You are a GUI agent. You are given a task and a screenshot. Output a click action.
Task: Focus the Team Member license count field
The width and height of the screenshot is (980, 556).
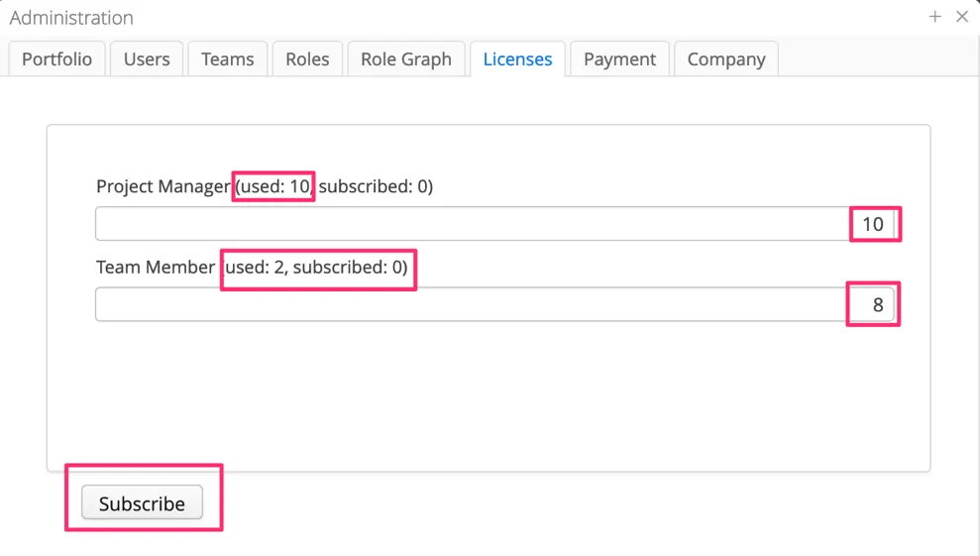(x=496, y=304)
